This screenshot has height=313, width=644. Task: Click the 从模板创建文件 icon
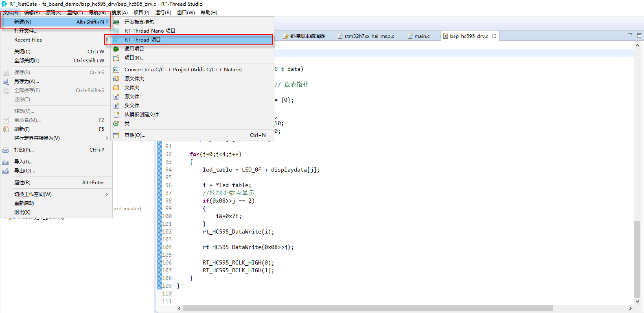116,115
